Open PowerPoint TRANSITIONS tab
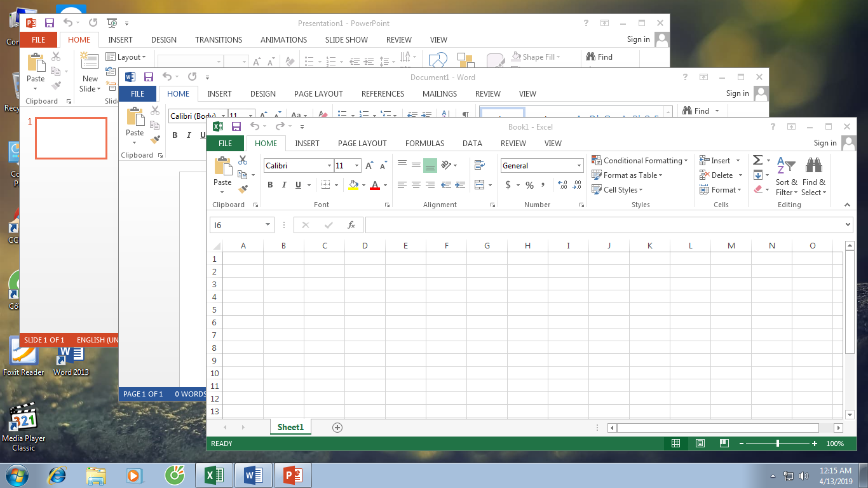 coord(219,40)
